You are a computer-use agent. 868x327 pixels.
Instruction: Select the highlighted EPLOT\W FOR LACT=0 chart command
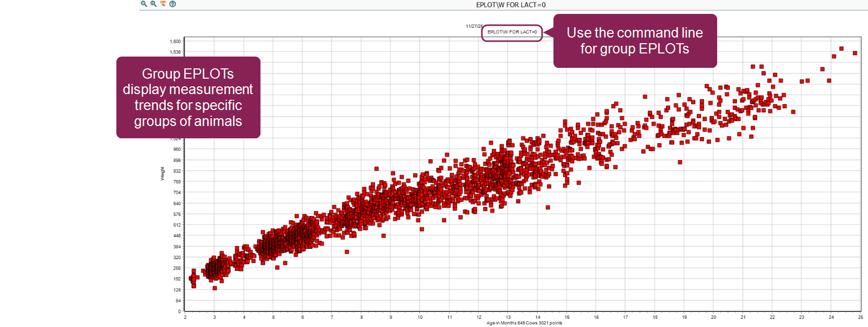(x=512, y=32)
